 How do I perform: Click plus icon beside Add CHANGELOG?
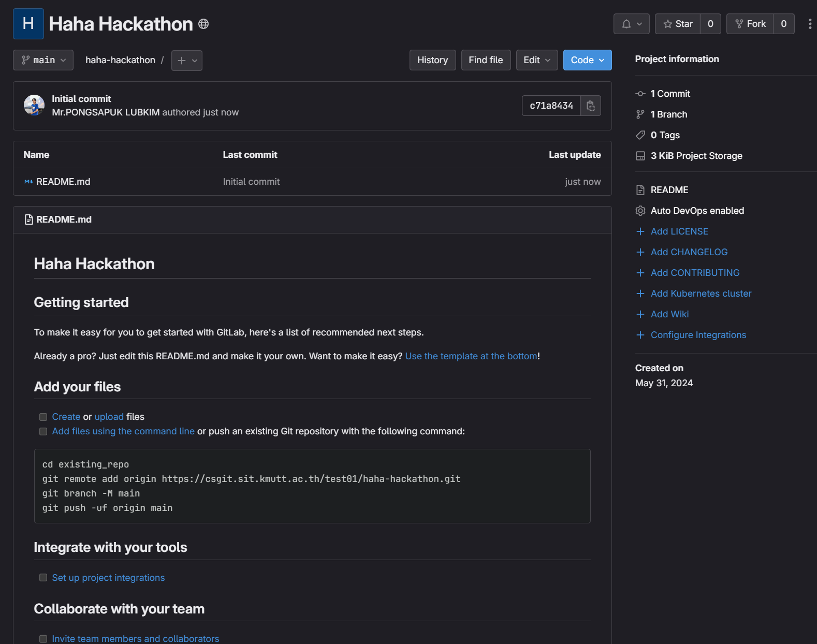(x=640, y=252)
